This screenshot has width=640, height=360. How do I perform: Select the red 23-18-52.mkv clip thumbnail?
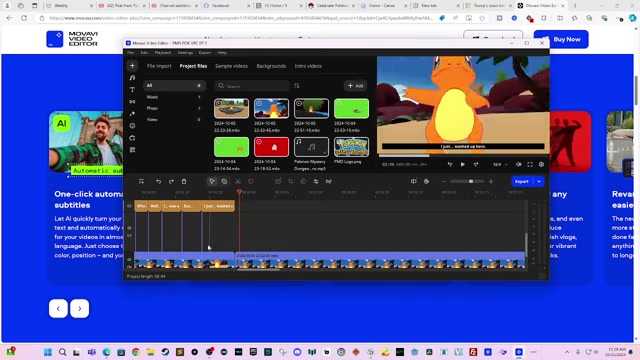pos(271,147)
